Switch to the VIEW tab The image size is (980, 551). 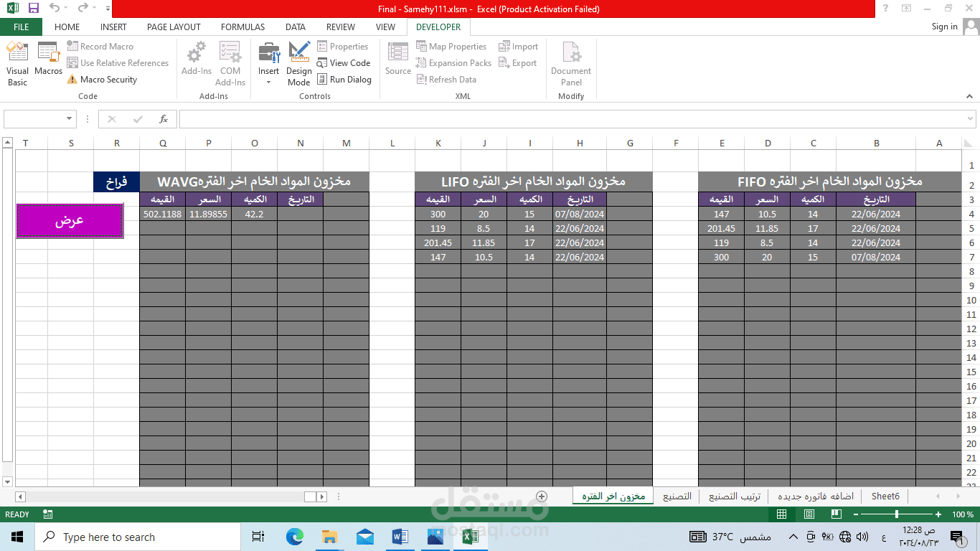point(385,27)
